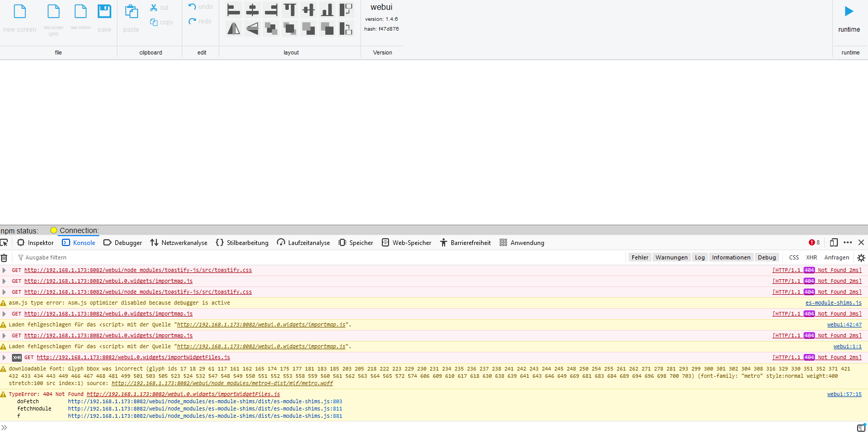868x438 pixels.
Task: Toggle split console sidebar icon
Action: [861, 428]
